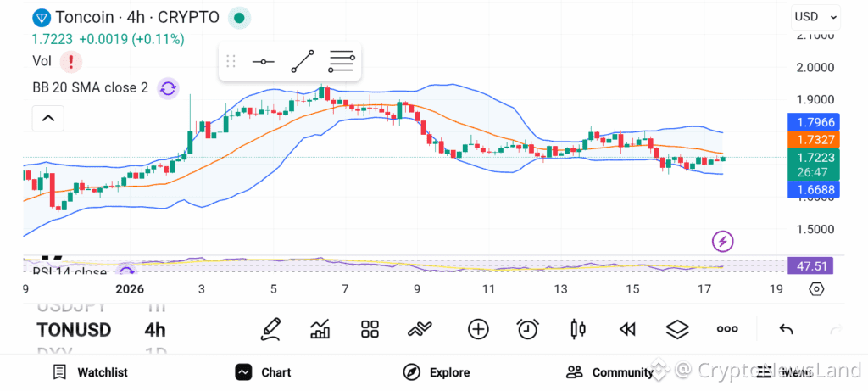Viewport: 868px width, 391px height.
Task: Open the more options three dots
Action: 726,329
